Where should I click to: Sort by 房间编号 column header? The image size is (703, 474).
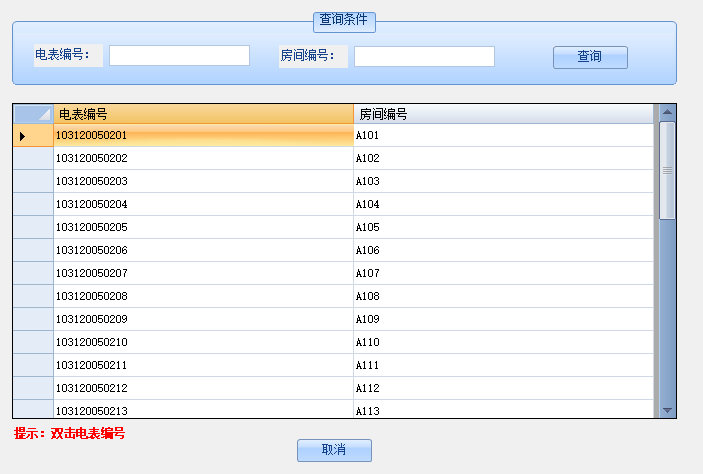(x=503, y=114)
